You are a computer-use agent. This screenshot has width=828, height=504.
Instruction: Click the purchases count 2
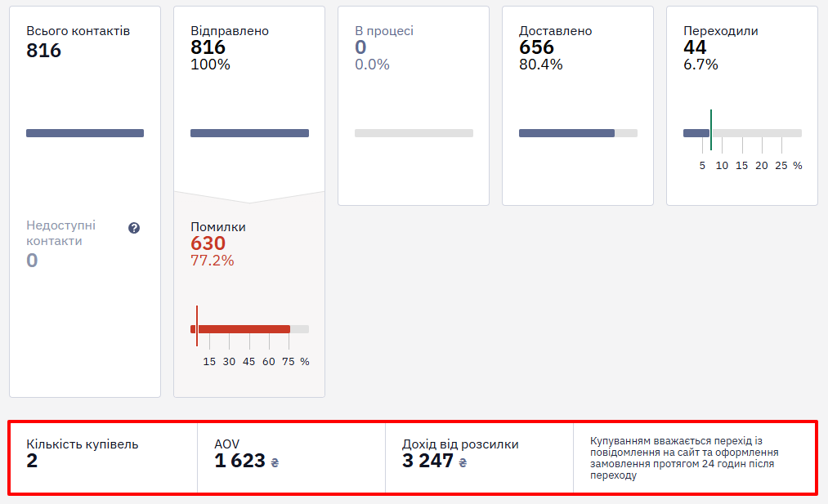pyautogui.click(x=32, y=461)
